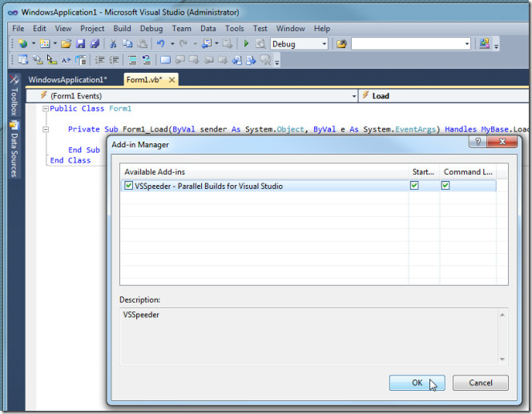Uncheck the VSSpeeder add-in enabled checkbox
Image resolution: width=532 pixels, height=414 pixels.
pos(128,186)
